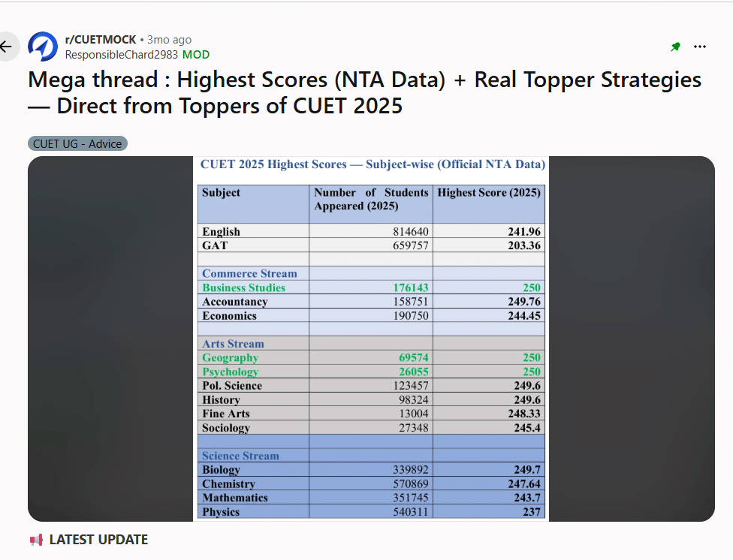
Task: Click the Subject column header
Action: [221, 193]
